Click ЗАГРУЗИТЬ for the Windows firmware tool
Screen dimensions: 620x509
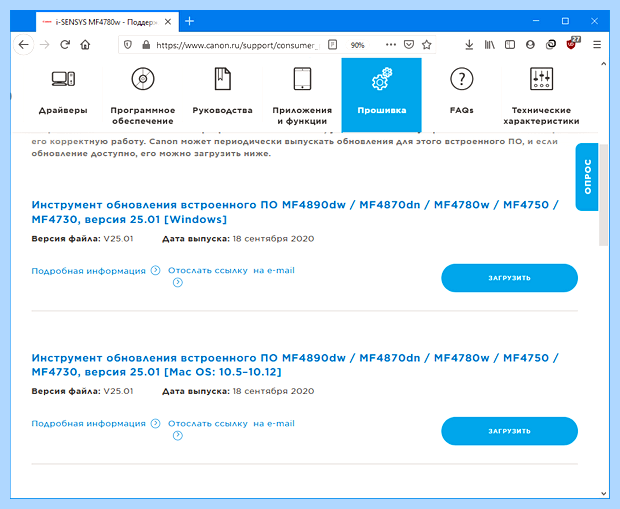pyautogui.click(x=509, y=278)
